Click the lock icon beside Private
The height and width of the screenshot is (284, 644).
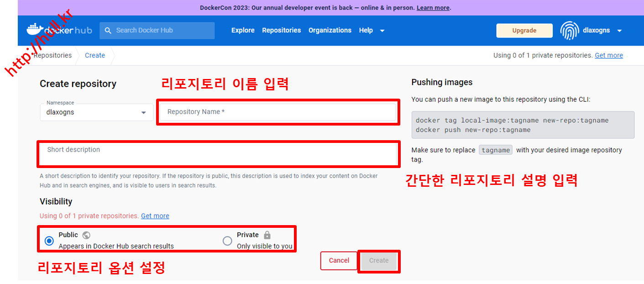pyautogui.click(x=267, y=235)
